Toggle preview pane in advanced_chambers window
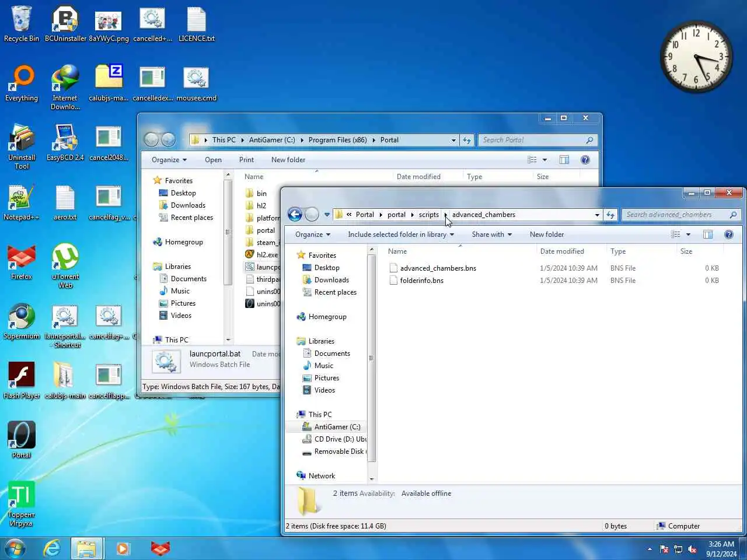The image size is (747, 560). pos(708,235)
